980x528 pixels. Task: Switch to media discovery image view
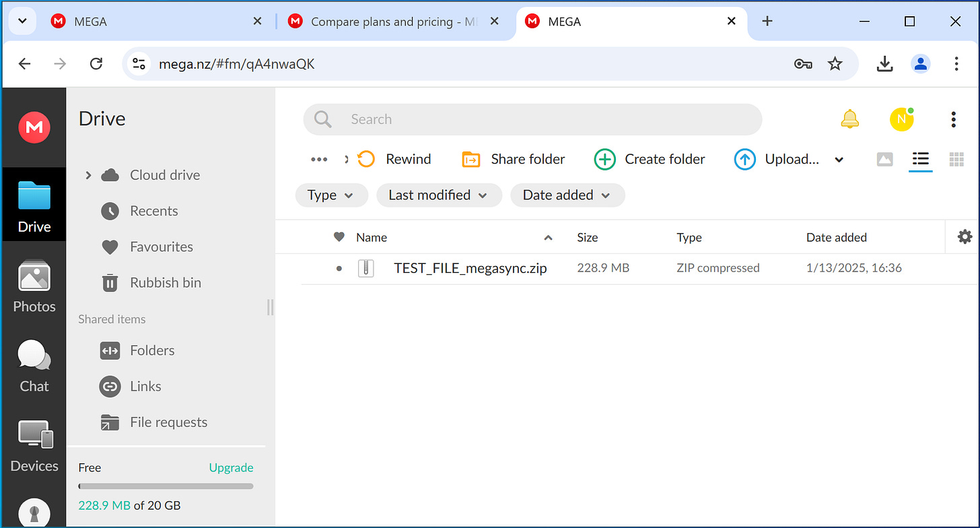click(x=885, y=159)
